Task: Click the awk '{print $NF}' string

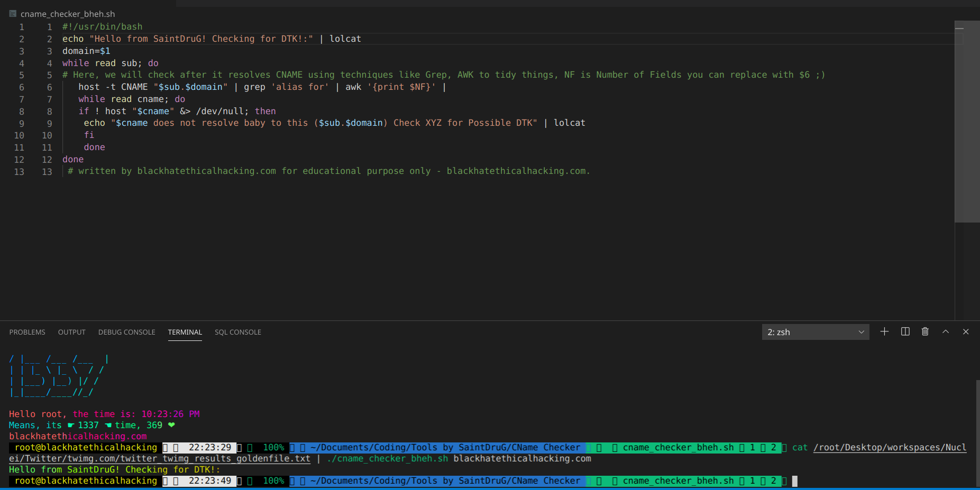Action: 401,87
